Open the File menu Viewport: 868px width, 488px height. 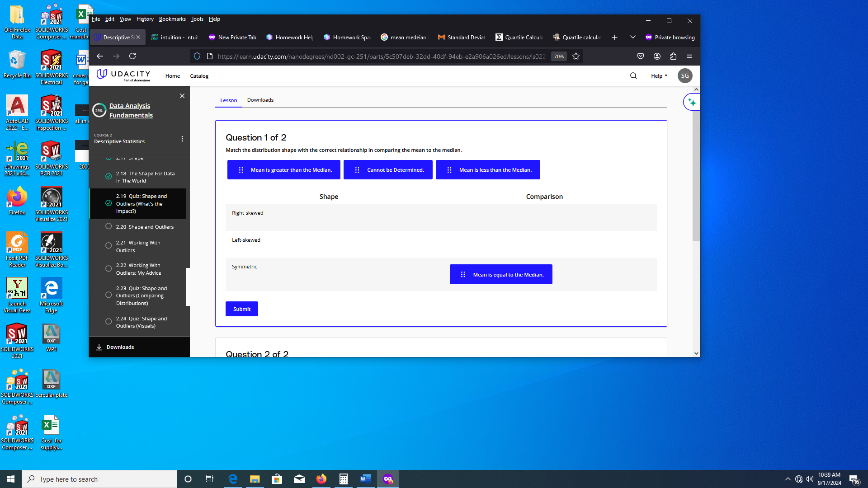(96, 19)
